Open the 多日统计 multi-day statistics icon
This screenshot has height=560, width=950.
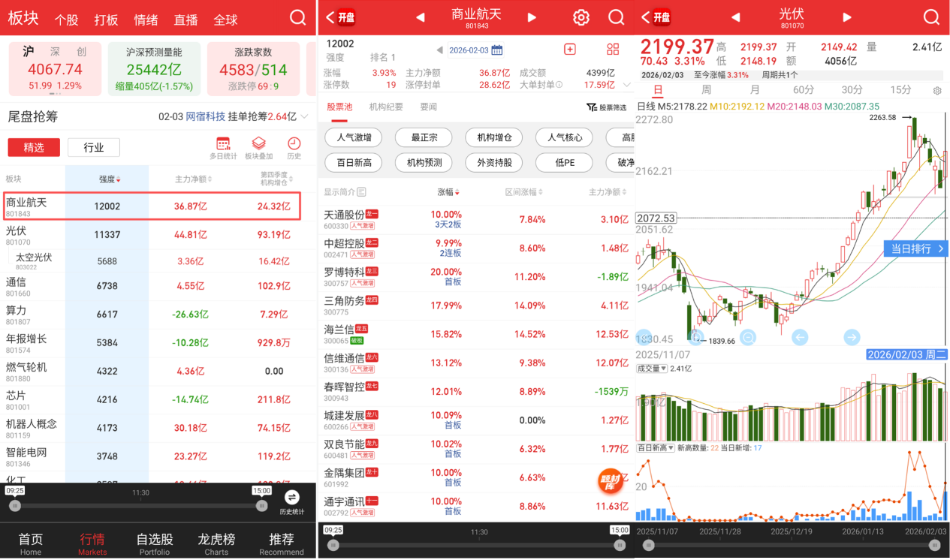223,147
